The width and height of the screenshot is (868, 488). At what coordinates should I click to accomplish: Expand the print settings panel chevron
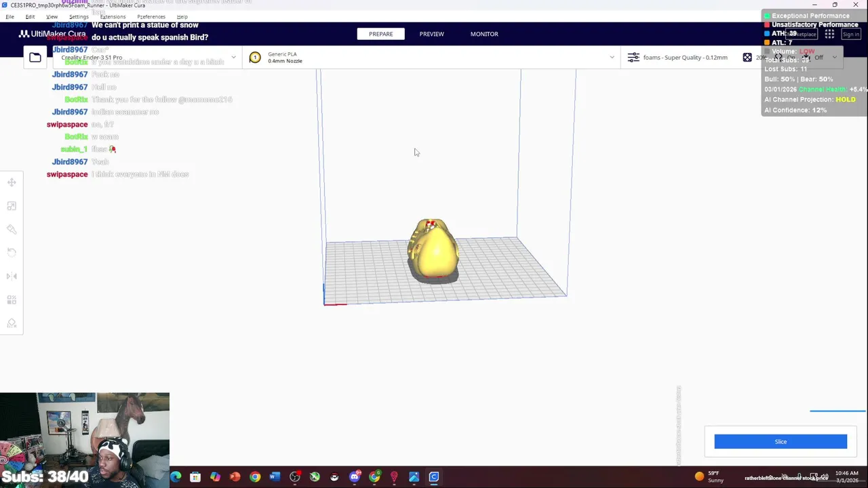(x=834, y=58)
